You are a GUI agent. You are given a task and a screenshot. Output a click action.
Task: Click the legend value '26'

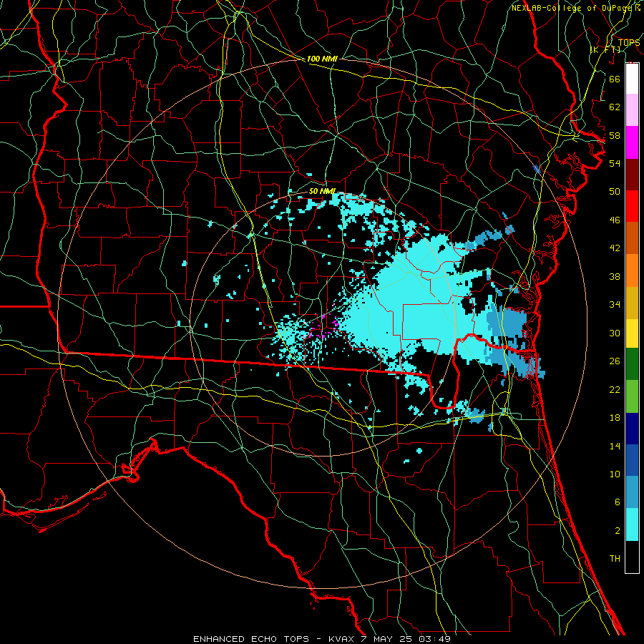point(615,361)
